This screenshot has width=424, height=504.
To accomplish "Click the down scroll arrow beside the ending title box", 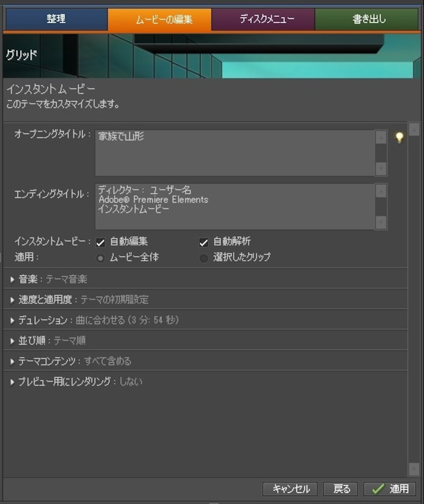I will pos(381,223).
